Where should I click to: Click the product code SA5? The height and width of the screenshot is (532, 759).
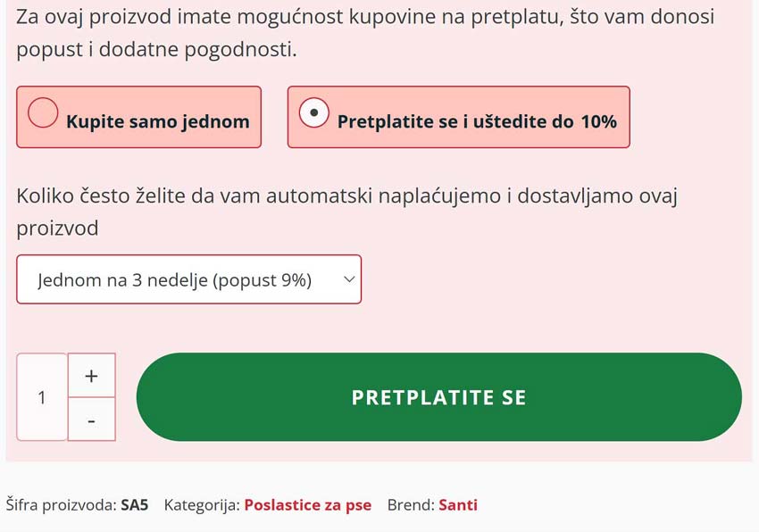tap(135, 505)
